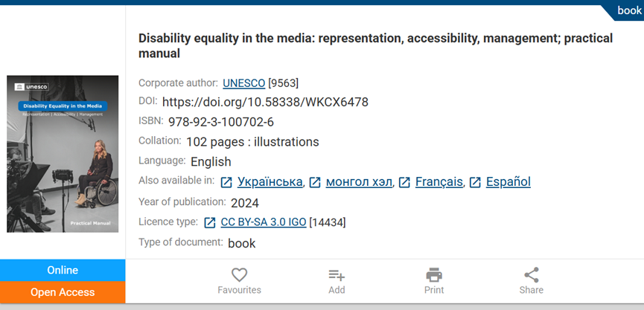Open the Español language version
Screen dimensions: 644x310
(508, 182)
